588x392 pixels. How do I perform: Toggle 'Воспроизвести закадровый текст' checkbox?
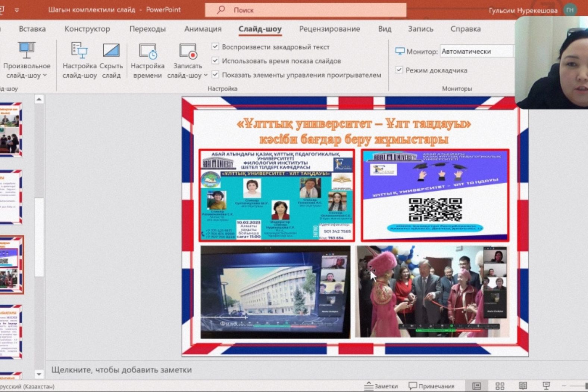(x=215, y=47)
